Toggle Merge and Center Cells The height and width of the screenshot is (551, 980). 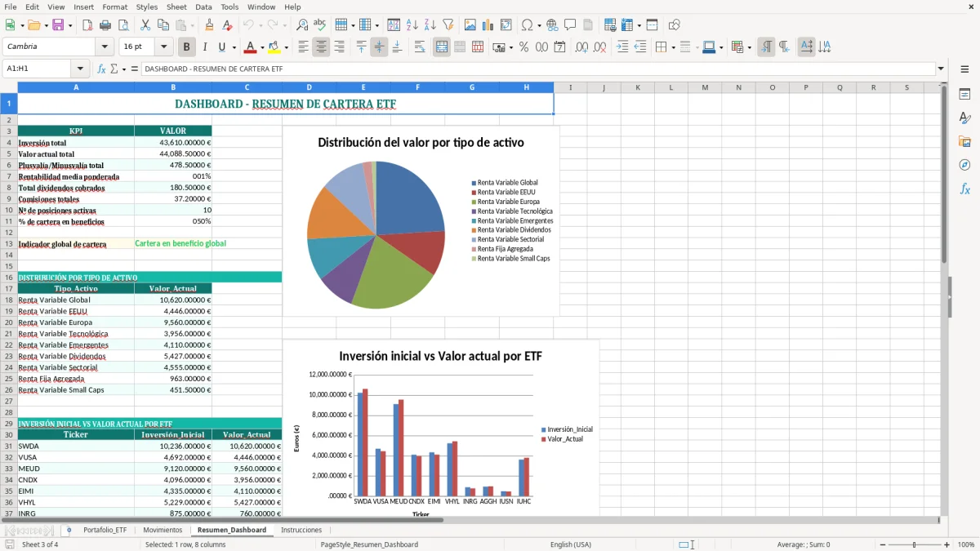click(x=442, y=47)
